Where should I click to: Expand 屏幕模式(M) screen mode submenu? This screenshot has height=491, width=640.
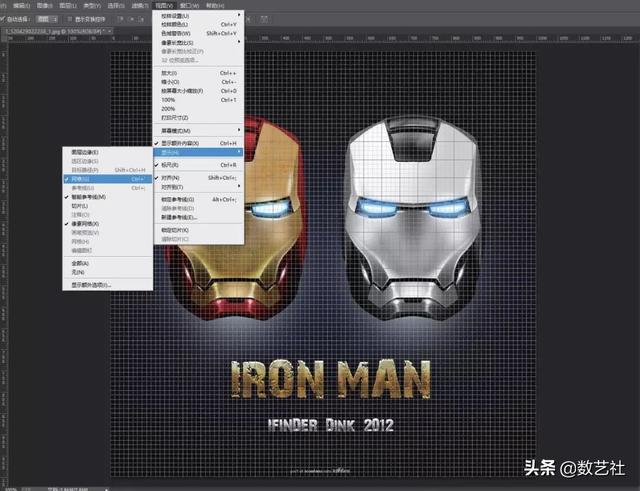pyautogui.click(x=198, y=131)
